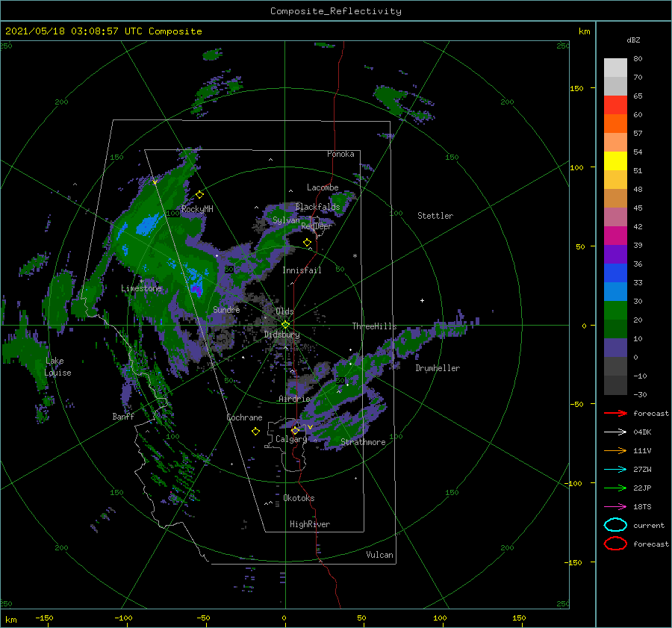Click the red forecast arrow in the legend
672x628 pixels.
(615, 413)
